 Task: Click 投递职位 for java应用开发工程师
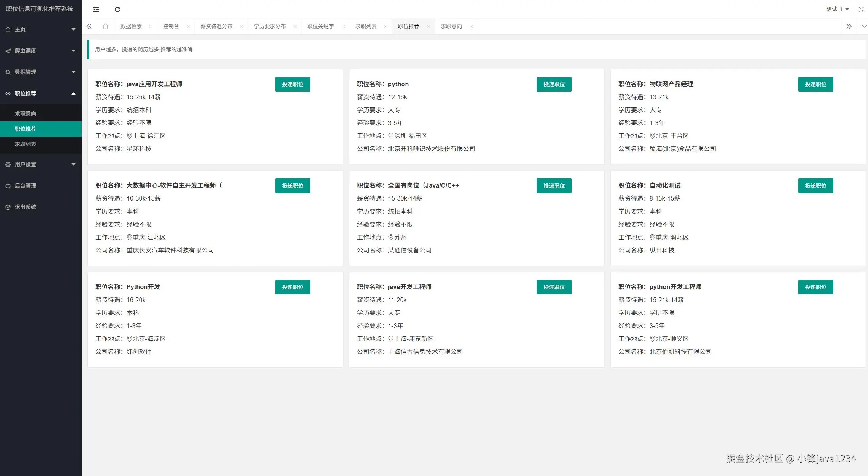[x=292, y=84]
